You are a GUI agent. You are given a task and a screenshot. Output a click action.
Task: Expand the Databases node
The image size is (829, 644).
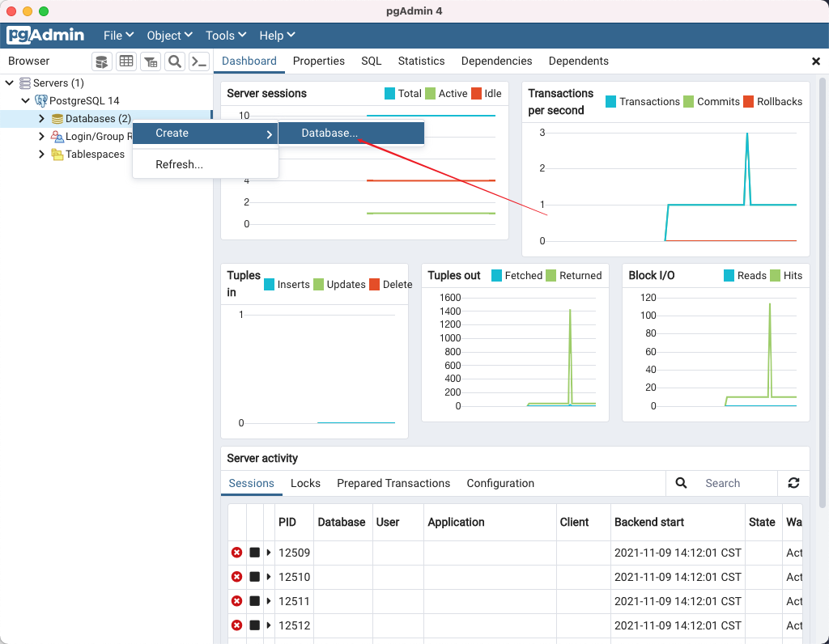click(x=41, y=119)
